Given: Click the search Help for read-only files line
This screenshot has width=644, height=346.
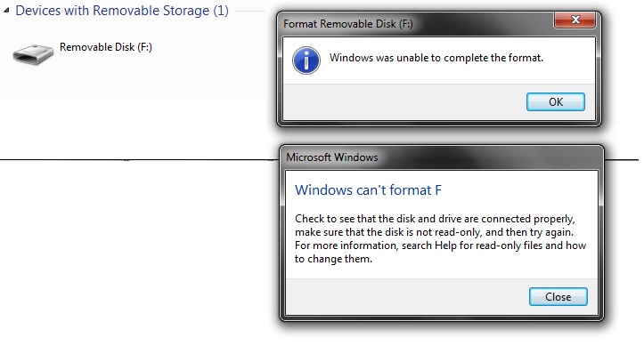Looking at the screenshot, I should tap(440, 245).
